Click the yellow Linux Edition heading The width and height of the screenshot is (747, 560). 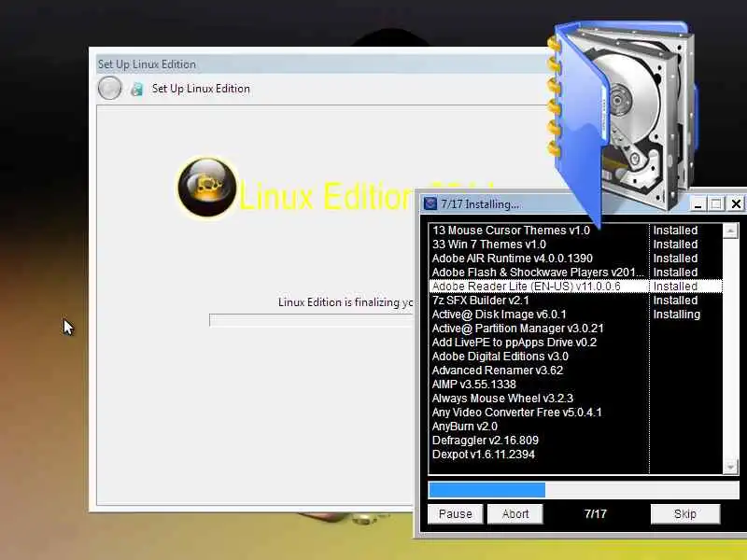pyautogui.click(x=325, y=196)
